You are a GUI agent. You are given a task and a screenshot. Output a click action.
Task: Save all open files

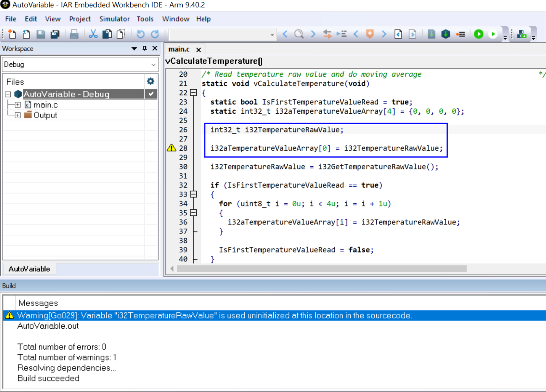55,34
